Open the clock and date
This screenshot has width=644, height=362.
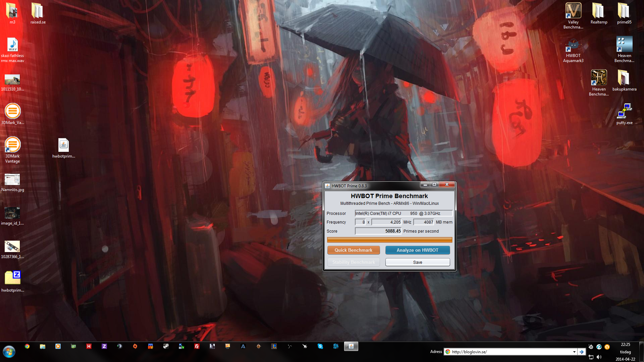[x=625, y=352]
